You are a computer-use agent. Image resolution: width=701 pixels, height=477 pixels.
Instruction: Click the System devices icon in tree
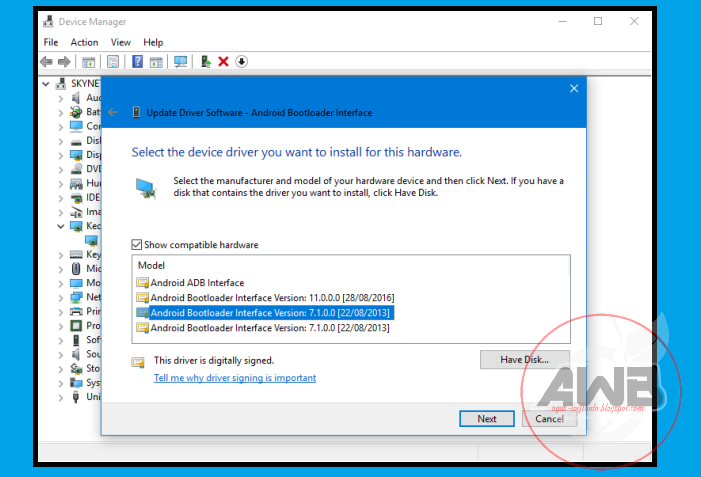point(76,383)
